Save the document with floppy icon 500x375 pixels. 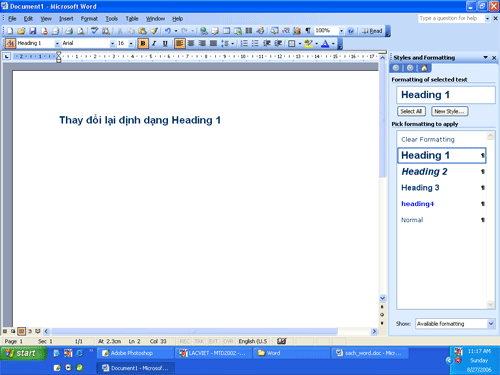coord(33,31)
